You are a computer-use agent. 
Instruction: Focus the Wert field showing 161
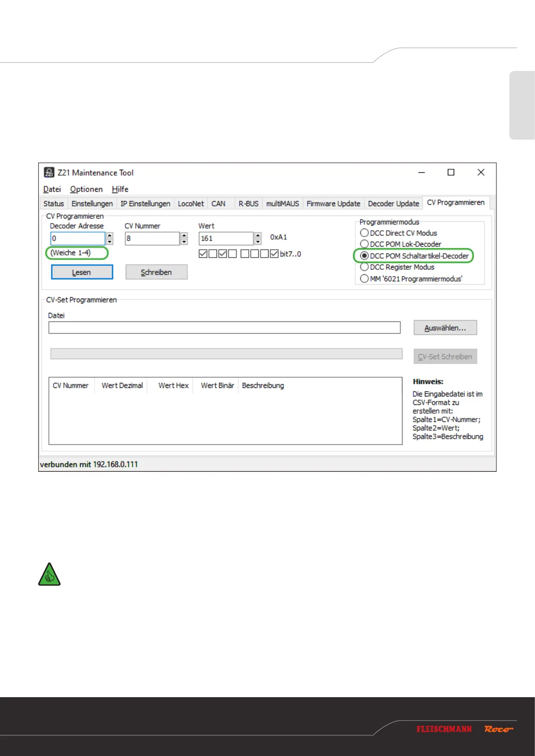(x=226, y=238)
